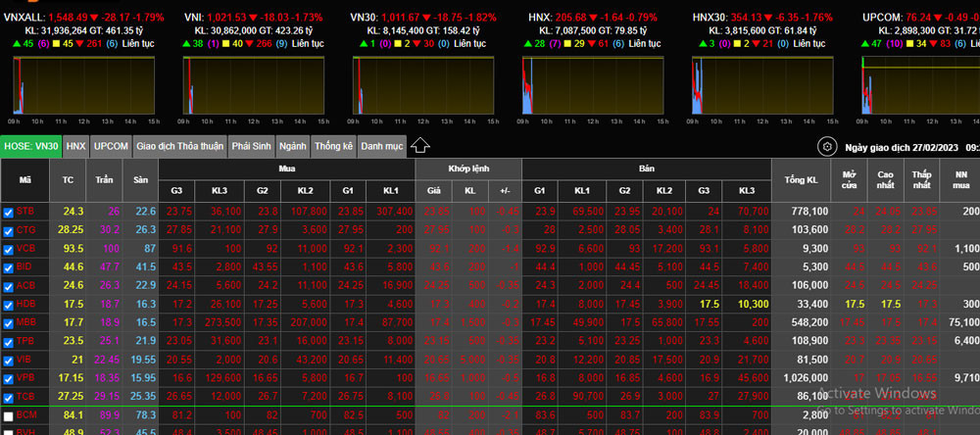980x435 pixels.
Task: Select the UPCOM tab
Action: tap(112, 146)
